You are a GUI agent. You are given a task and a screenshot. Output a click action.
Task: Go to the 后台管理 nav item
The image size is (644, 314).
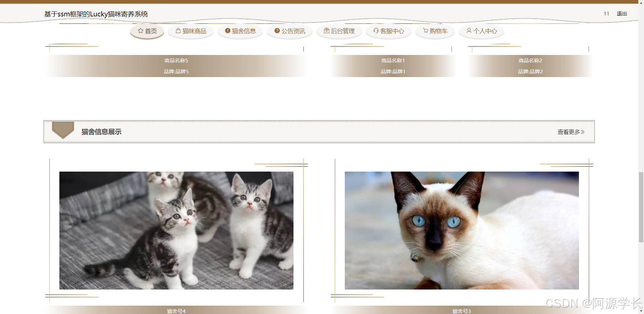coord(339,31)
